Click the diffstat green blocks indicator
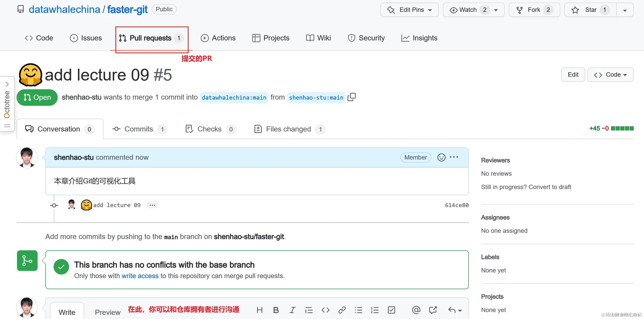 tap(622, 128)
